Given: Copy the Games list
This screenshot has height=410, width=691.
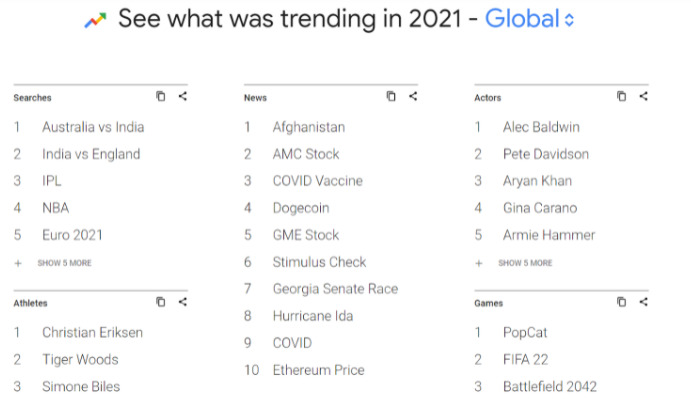Looking at the screenshot, I should tap(621, 302).
